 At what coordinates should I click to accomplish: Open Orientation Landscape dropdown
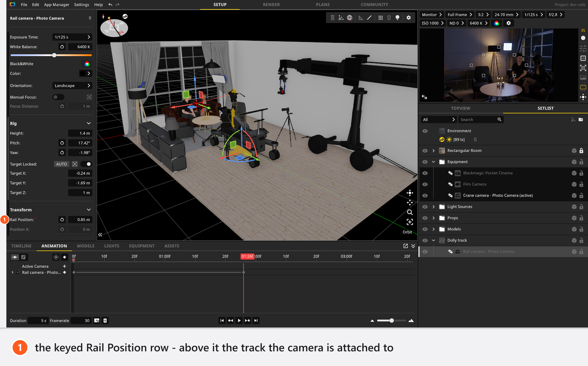(72, 86)
